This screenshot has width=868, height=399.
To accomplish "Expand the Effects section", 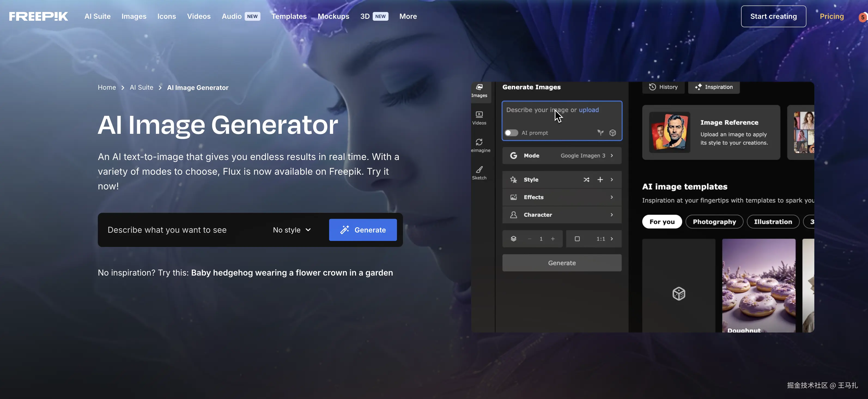I will pyautogui.click(x=562, y=197).
